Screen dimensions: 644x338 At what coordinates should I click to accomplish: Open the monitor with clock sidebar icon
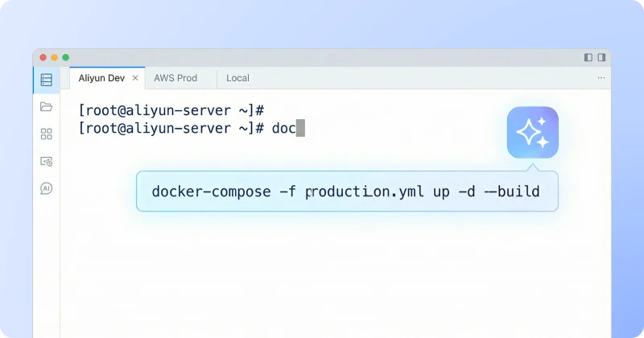point(46,161)
